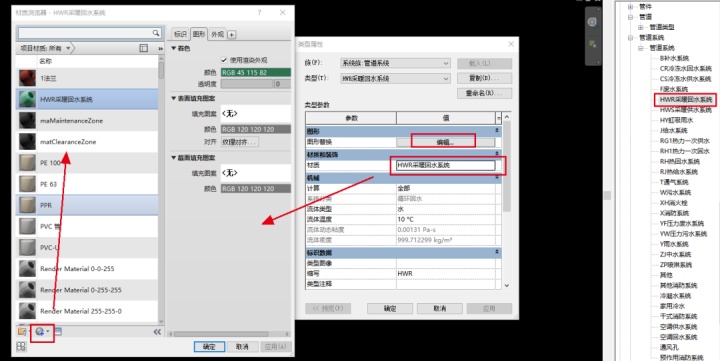Collapse material editor with double-chevron icon
Screen dimensions: 720x361
tap(157, 332)
